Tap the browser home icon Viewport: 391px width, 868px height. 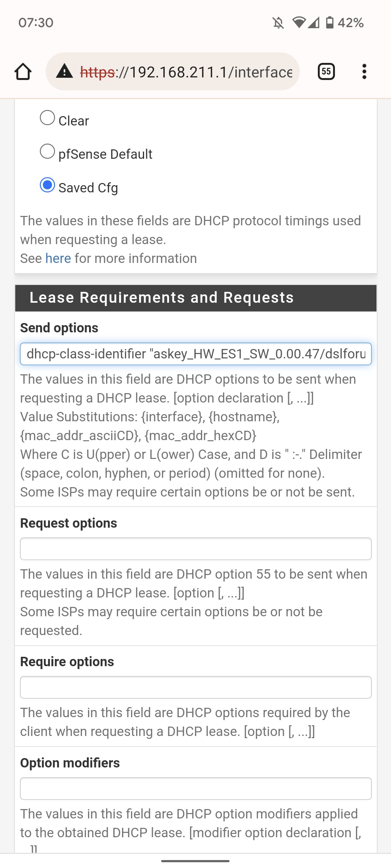tap(23, 72)
